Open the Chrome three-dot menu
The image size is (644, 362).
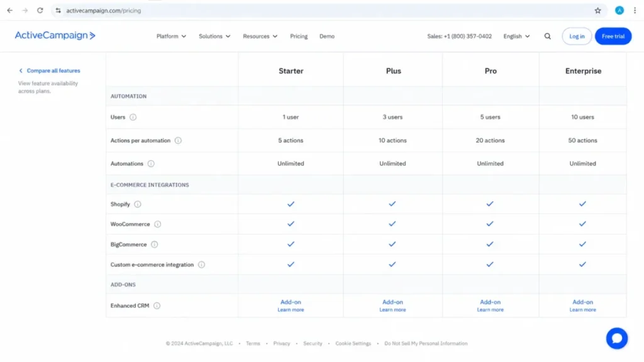pyautogui.click(x=635, y=11)
